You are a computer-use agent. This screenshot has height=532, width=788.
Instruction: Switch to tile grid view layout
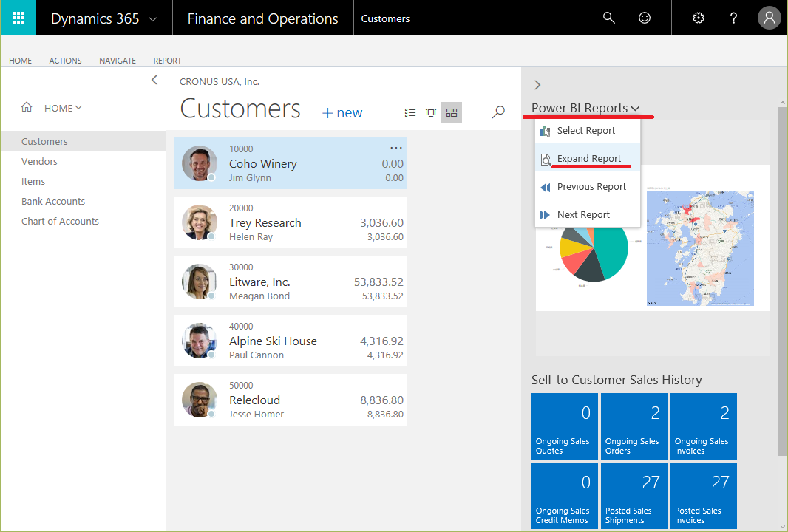click(452, 112)
